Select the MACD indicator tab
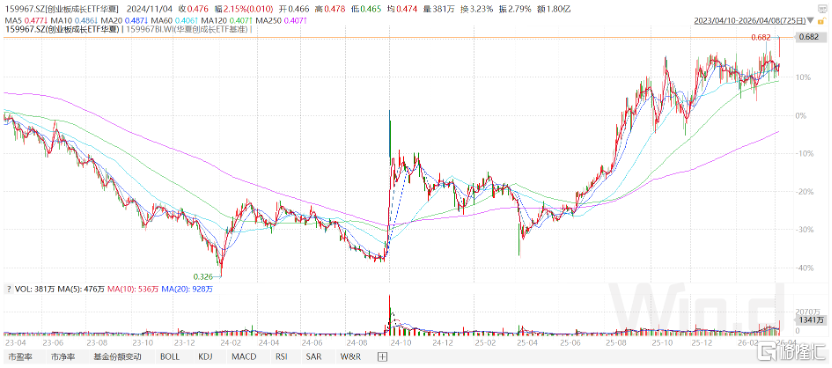The height and width of the screenshot is (368, 832). click(244, 357)
